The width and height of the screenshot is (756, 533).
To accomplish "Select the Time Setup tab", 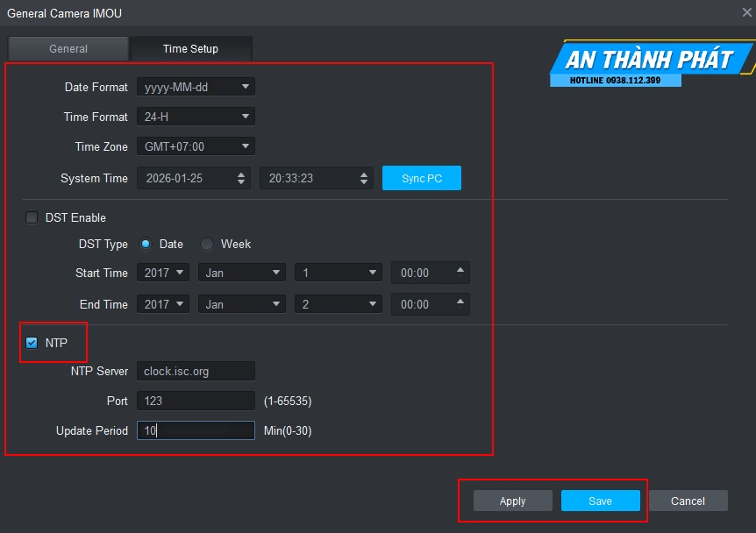I will click(x=190, y=49).
